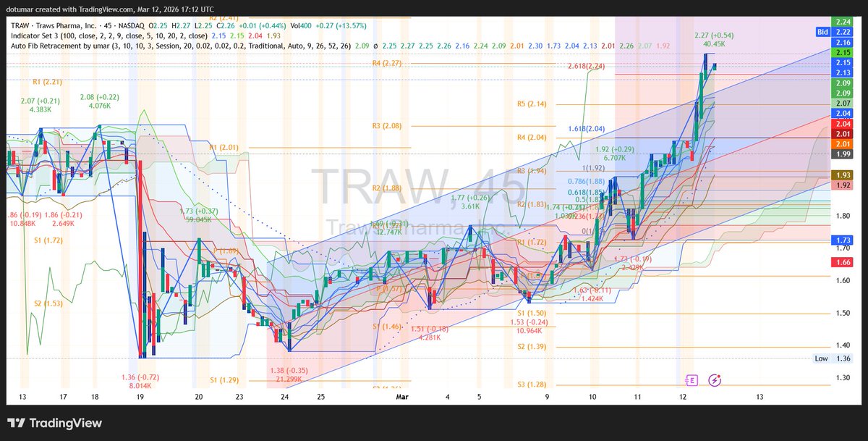Click the 1.50 price scale value
Image resolution: width=868 pixels, height=441 pixels.
click(843, 313)
